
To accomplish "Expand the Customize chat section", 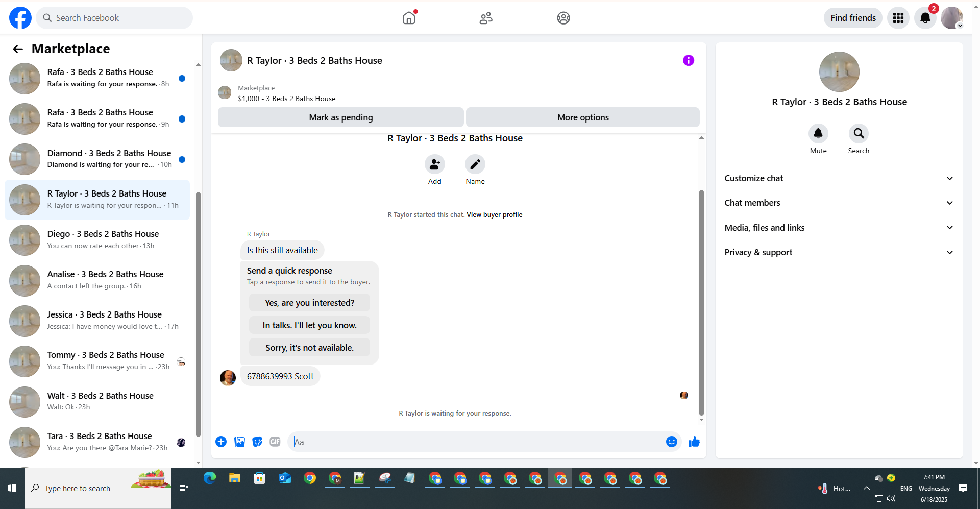I will point(839,178).
